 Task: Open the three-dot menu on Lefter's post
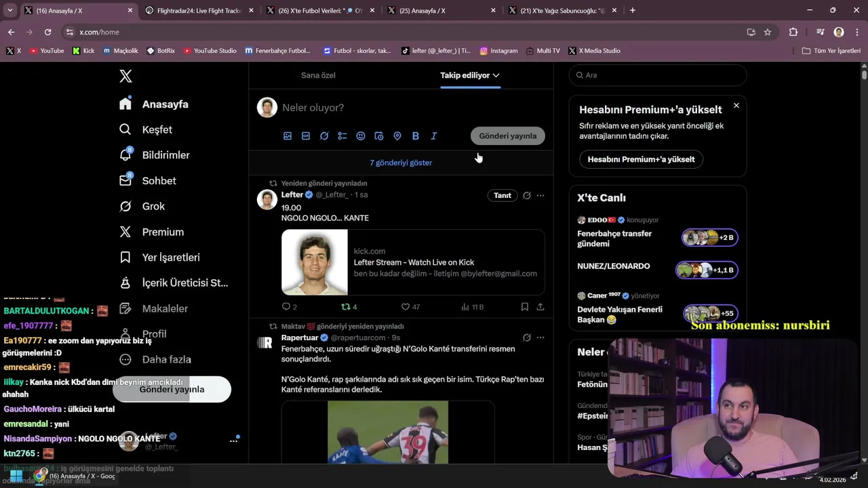point(540,195)
